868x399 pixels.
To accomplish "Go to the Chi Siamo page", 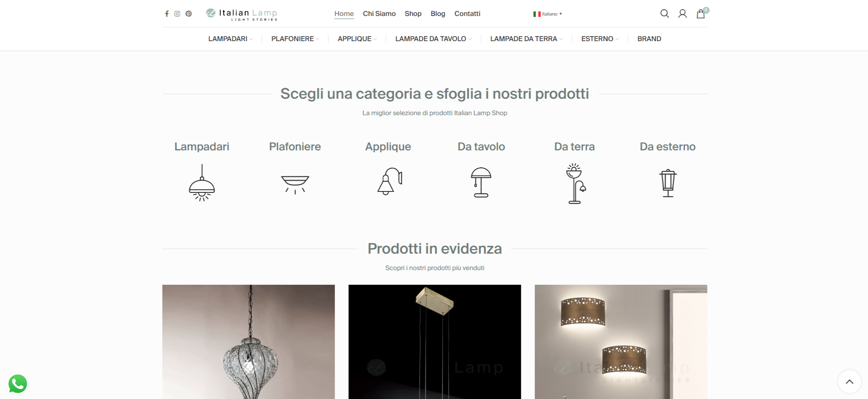I will [379, 14].
